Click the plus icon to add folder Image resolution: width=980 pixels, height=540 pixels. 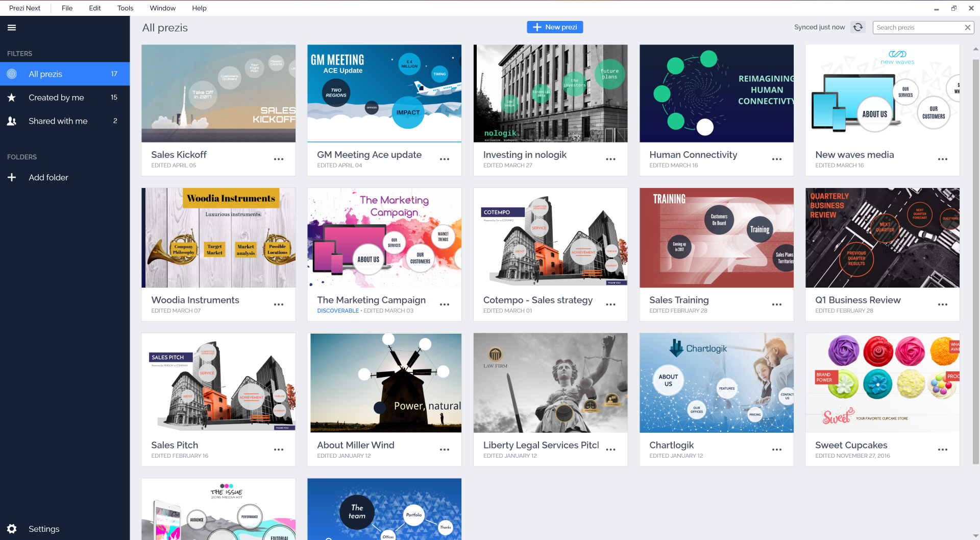(12, 177)
